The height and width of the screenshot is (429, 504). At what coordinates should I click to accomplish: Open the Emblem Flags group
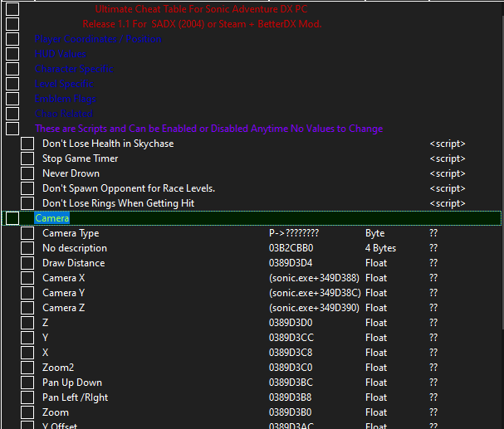[x=12, y=99]
